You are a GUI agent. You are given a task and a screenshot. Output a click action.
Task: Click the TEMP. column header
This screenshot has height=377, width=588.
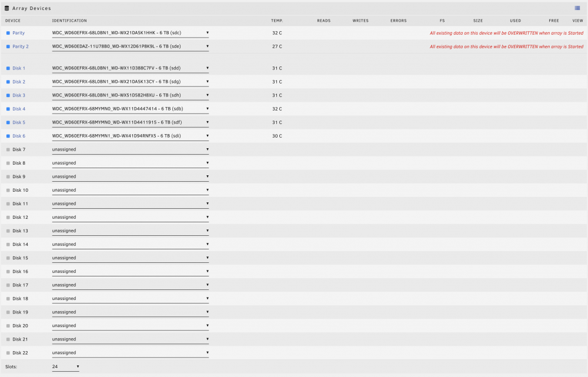(277, 21)
